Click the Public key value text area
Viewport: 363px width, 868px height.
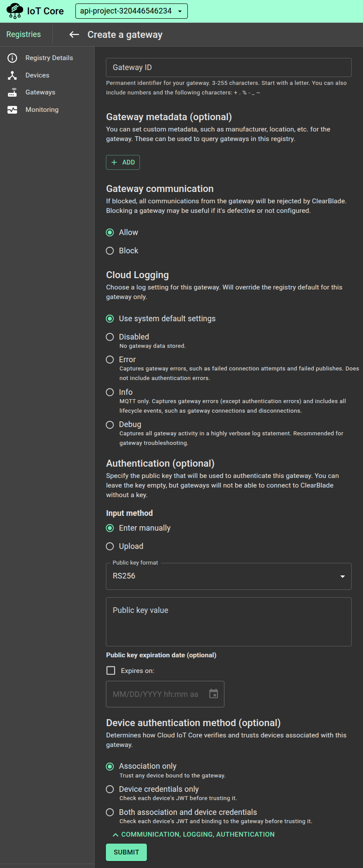(228, 622)
